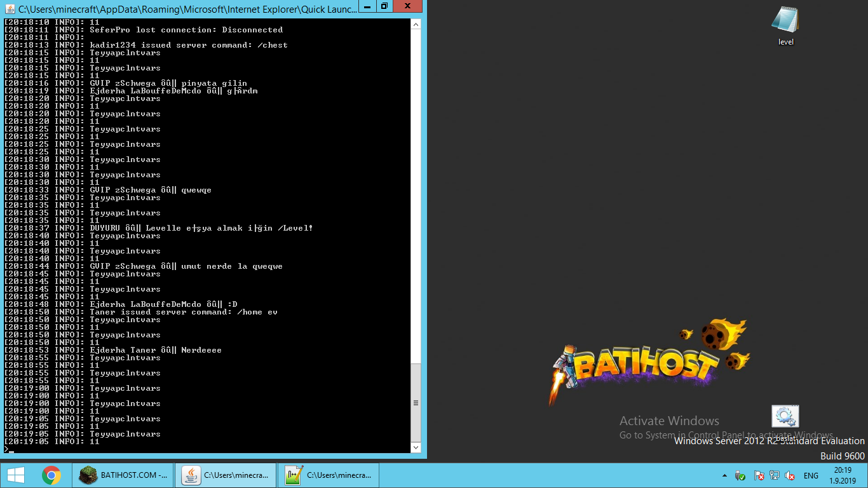The width and height of the screenshot is (868, 488).
Task: Click the log line at 20:18:19 from LaBouffeDeMcdo
Action: pos(131,91)
